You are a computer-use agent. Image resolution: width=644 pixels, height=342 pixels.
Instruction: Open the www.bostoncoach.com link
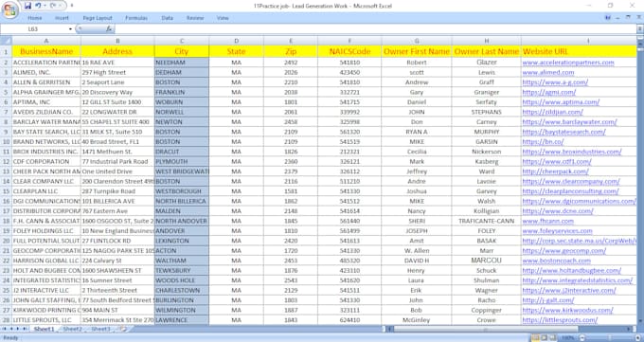coord(557,261)
